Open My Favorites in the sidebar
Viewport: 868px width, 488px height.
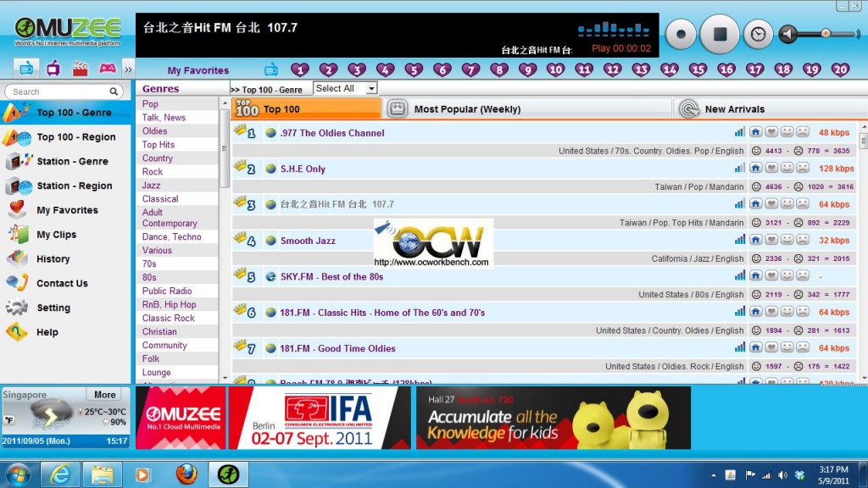click(65, 210)
